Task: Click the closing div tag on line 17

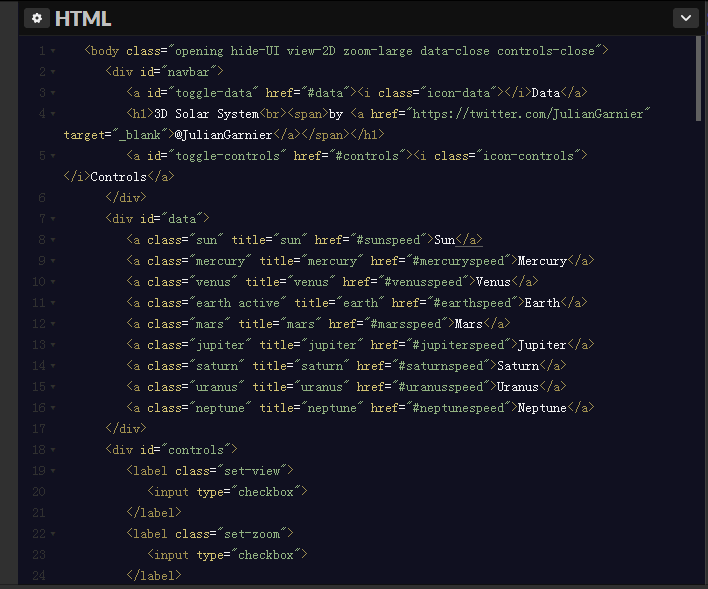Action: [x=125, y=429]
